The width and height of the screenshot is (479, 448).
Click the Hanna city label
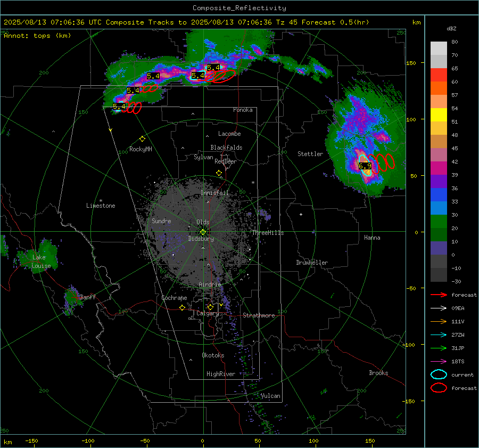372,238
